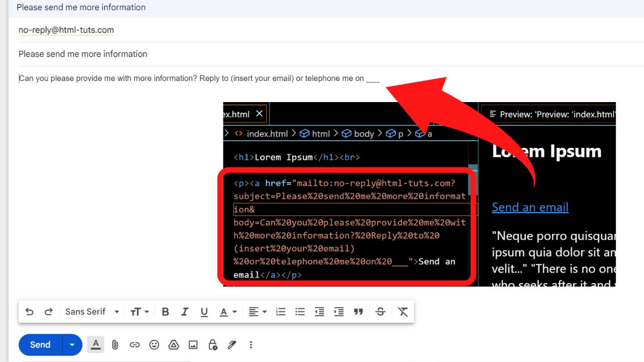
Task: Click the subject line field
Action: click(201, 54)
